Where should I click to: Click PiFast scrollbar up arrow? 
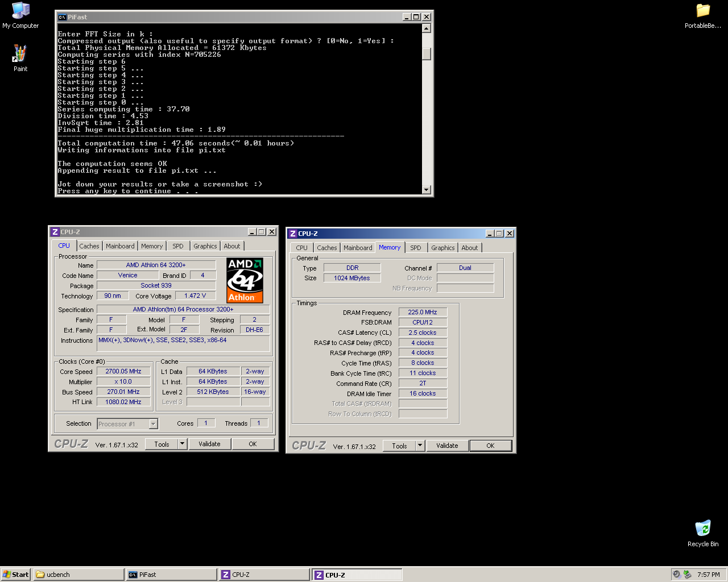coord(427,28)
